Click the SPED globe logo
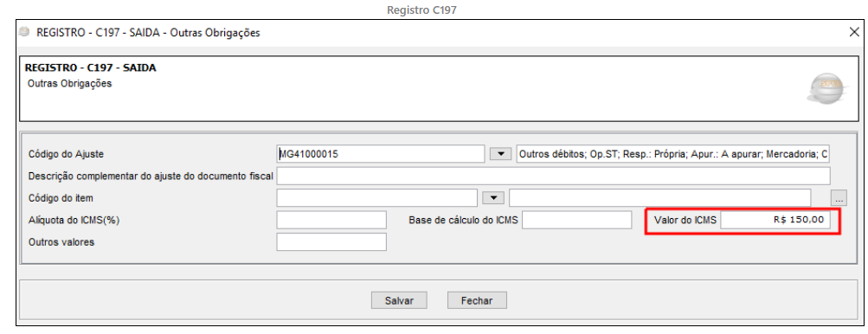The image size is (868, 334). pos(826,88)
